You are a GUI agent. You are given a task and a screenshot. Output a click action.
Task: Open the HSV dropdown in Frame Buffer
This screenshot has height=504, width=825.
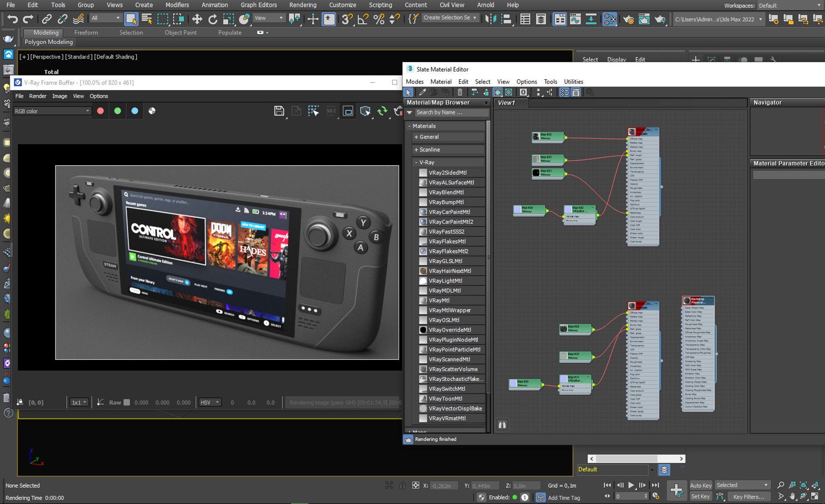(x=210, y=402)
